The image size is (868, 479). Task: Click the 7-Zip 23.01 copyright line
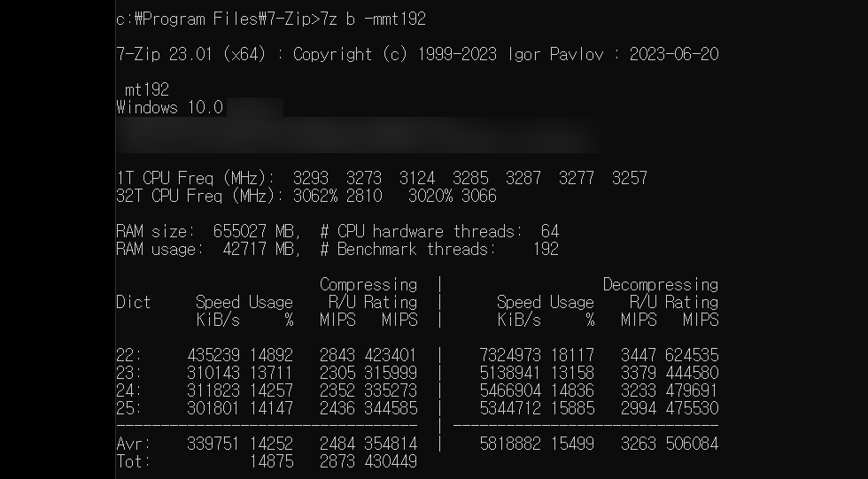point(417,54)
